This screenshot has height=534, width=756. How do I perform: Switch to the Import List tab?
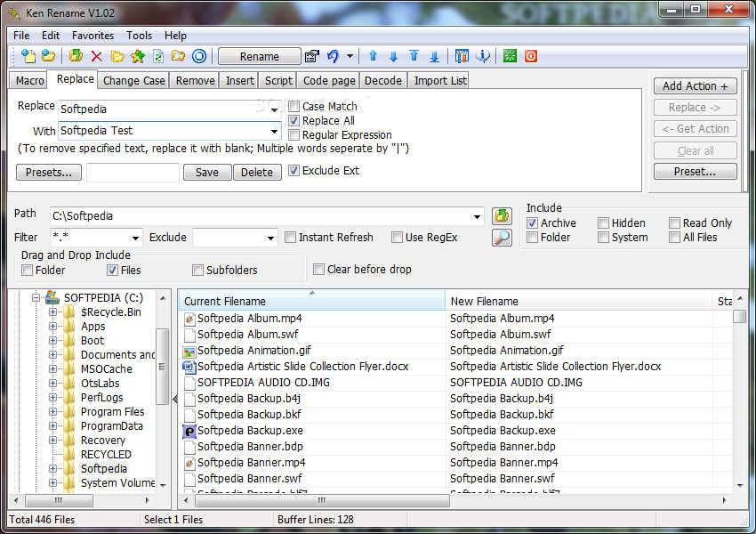439,81
